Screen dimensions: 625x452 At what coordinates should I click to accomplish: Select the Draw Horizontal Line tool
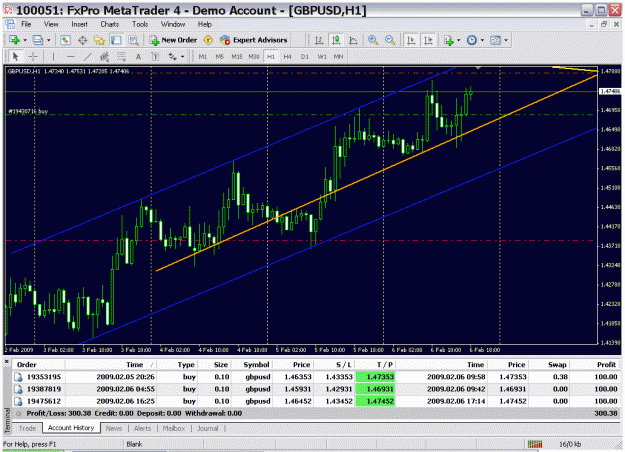tap(71, 57)
